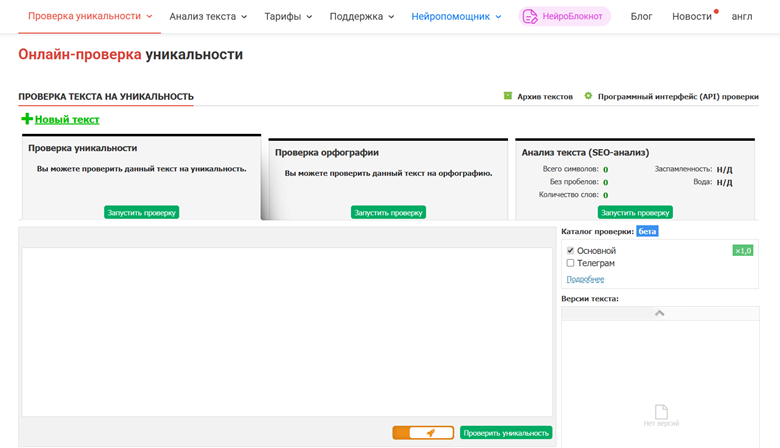The height and width of the screenshot is (448, 780).
Task: Create a Новый текст
Action: tap(67, 119)
